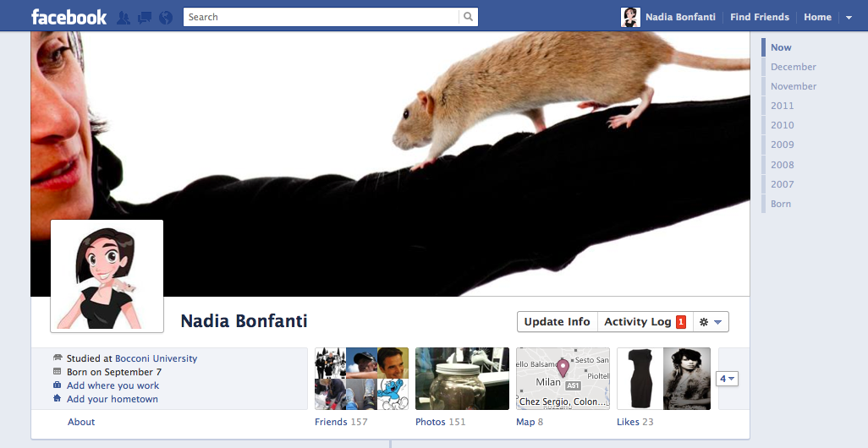Click the small avatar beside Nadia Bonfanti

tap(630, 17)
